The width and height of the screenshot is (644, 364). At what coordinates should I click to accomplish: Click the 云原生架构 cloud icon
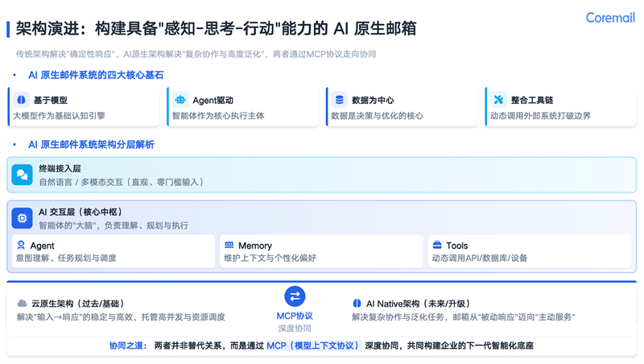pos(23,304)
